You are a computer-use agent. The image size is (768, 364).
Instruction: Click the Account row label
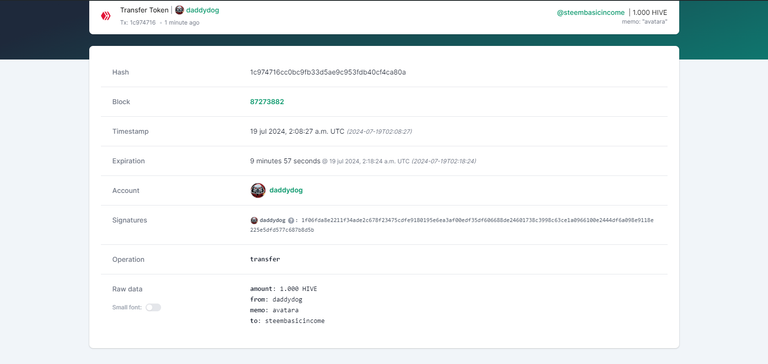[126, 191]
